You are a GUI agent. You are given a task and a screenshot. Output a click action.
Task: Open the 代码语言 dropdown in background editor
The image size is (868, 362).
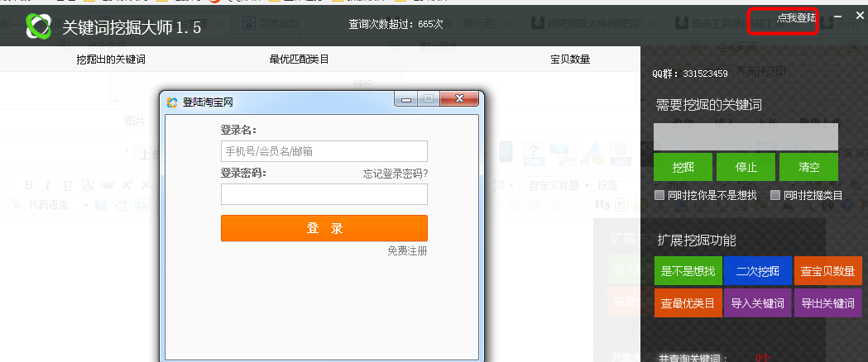pos(56,206)
